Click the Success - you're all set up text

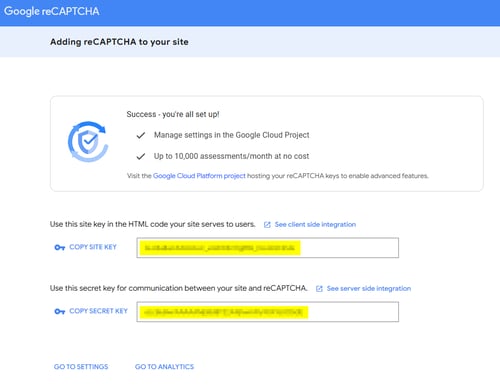(x=173, y=114)
